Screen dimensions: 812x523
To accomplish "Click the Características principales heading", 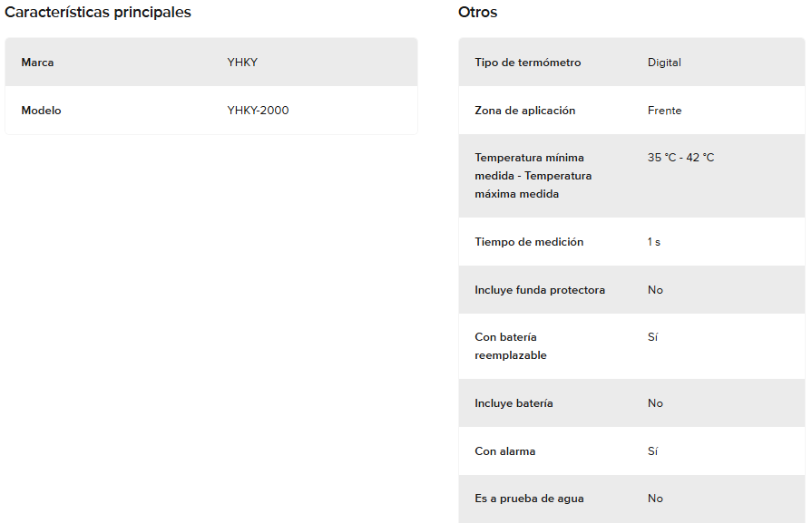I will point(98,13).
